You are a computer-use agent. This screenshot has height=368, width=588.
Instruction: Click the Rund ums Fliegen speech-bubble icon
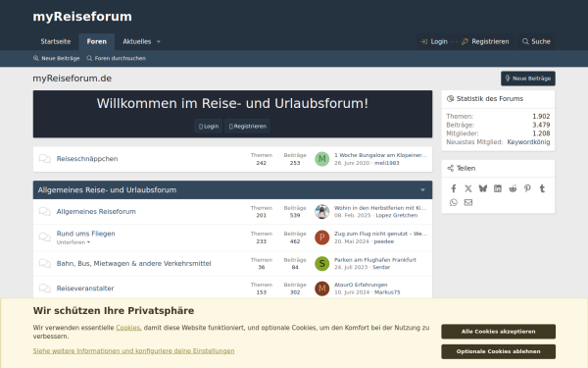pyautogui.click(x=45, y=237)
